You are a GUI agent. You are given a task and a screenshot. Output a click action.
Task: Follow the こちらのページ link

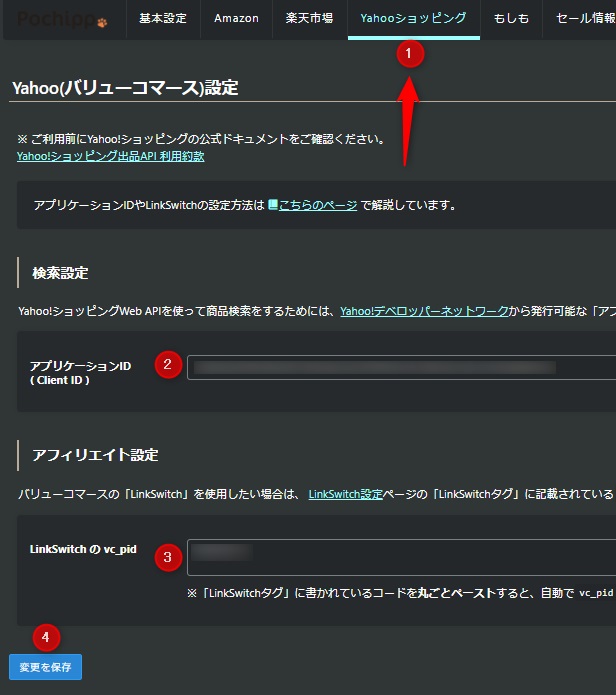[x=318, y=205]
